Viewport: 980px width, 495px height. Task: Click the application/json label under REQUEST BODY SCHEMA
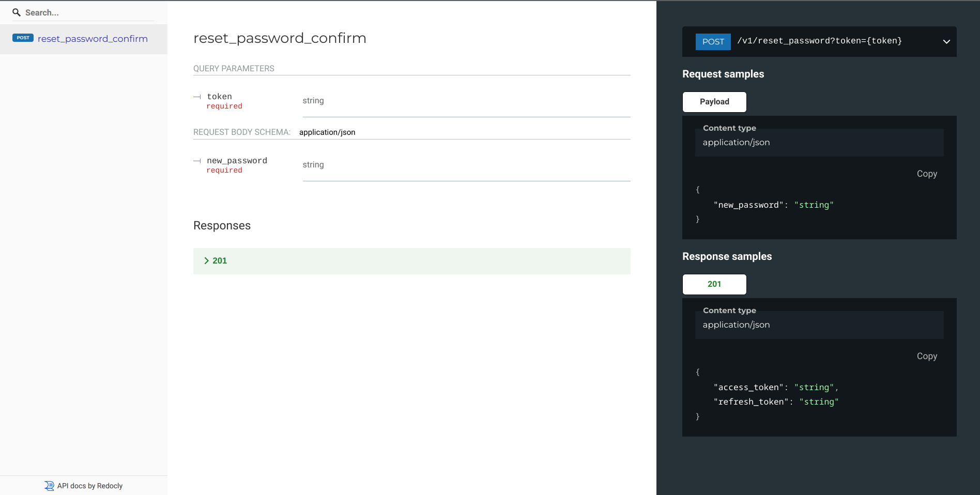tap(327, 132)
